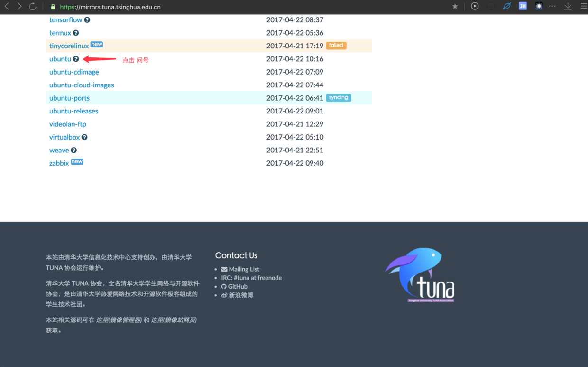Click weave timestamp 2017-04-21 22:51
This screenshot has width=588, height=367.
click(295, 150)
